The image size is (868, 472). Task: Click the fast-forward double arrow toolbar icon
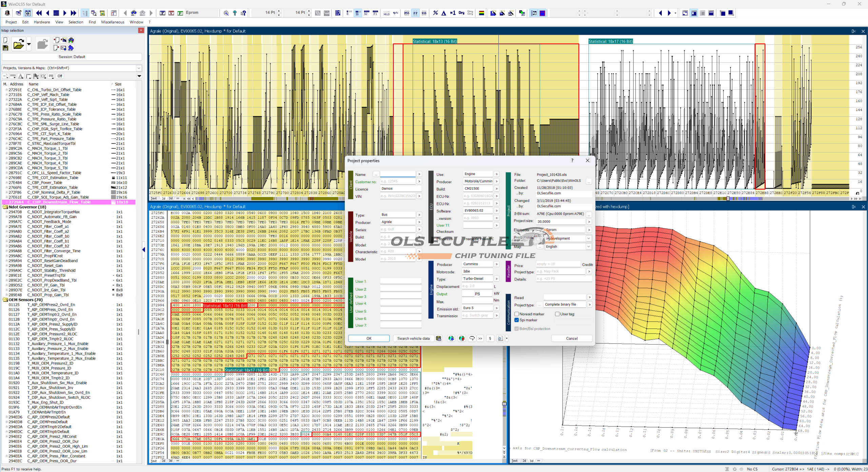[x=74, y=13]
